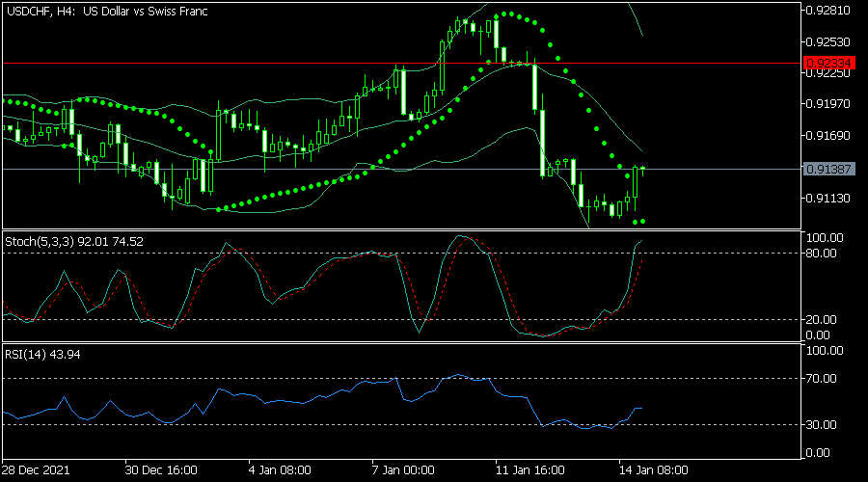Click the RSI 70.00 level label
The width and height of the screenshot is (868, 482).
tap(822, 379)
